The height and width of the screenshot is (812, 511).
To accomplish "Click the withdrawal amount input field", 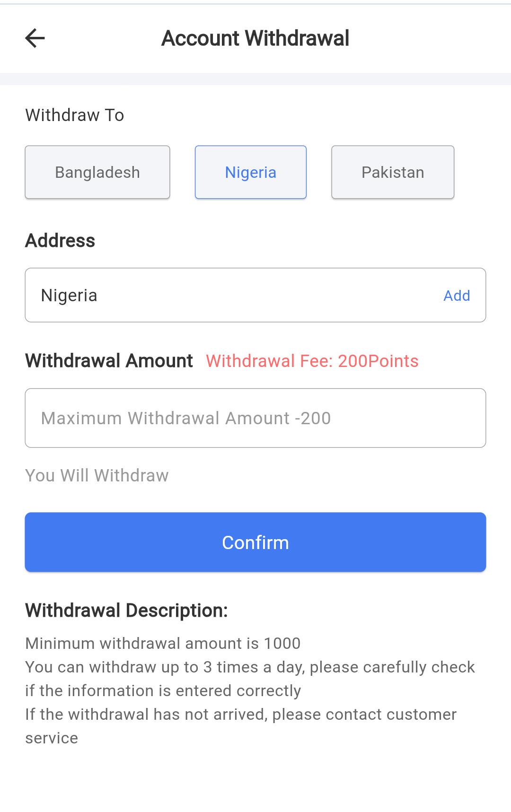I will (x=255, y=418).
